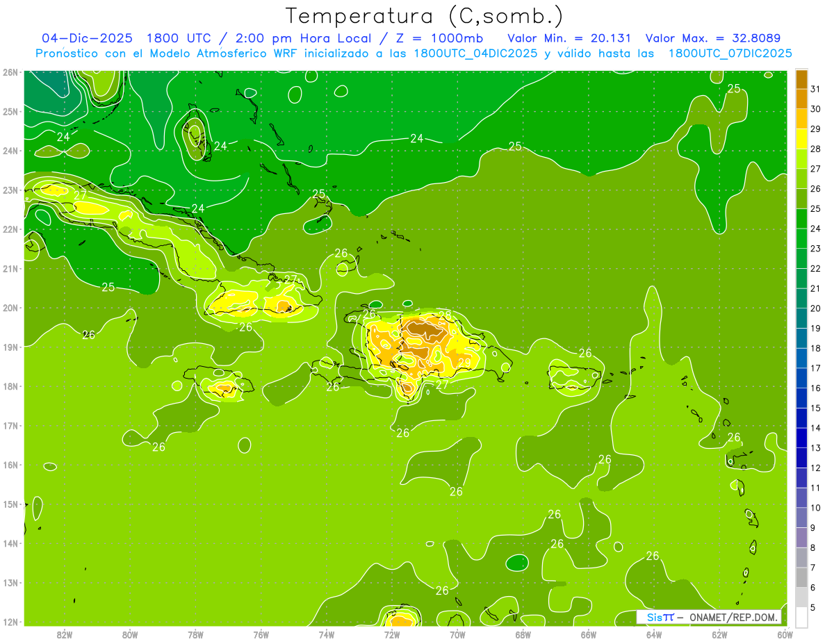This screenshot has height=644, width=834.
Task: Click "2:00 pm Hora Local" text
Action: 304,38
